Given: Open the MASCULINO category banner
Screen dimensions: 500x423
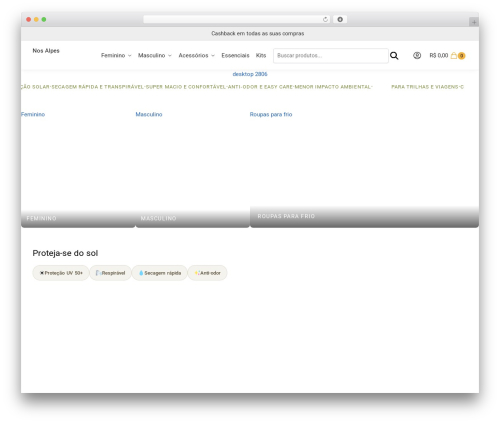Looking at the screenshot, I should [x=192, y=218].
